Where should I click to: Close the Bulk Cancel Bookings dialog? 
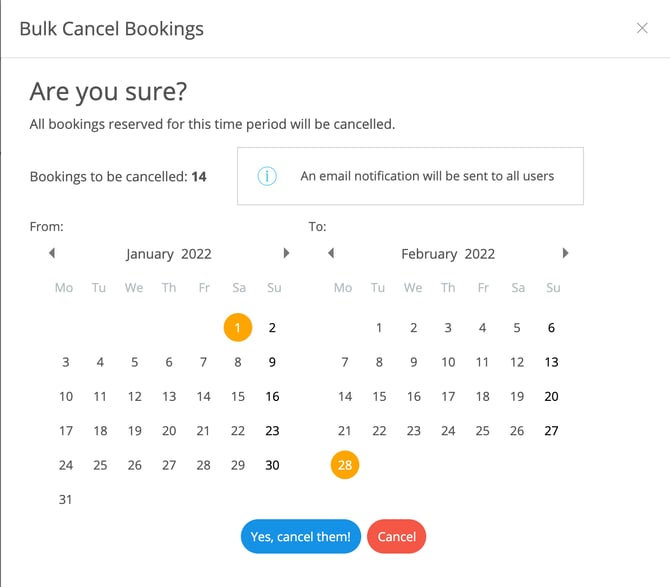642,28
